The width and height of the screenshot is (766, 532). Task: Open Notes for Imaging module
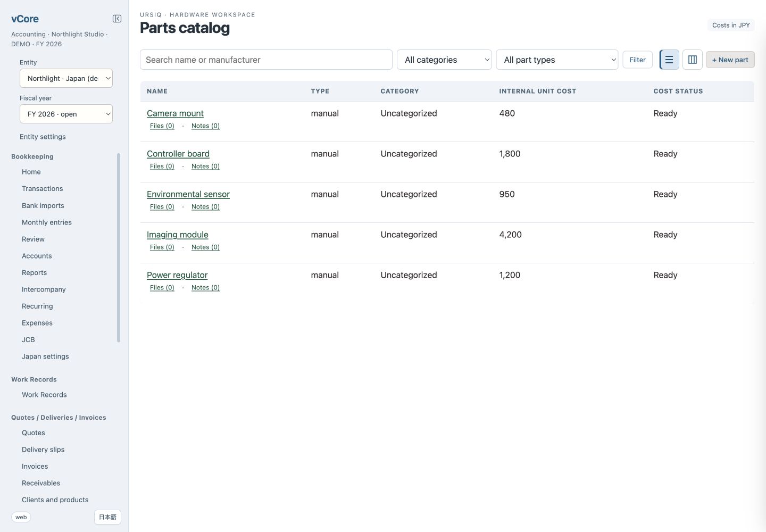pos(205,247)
